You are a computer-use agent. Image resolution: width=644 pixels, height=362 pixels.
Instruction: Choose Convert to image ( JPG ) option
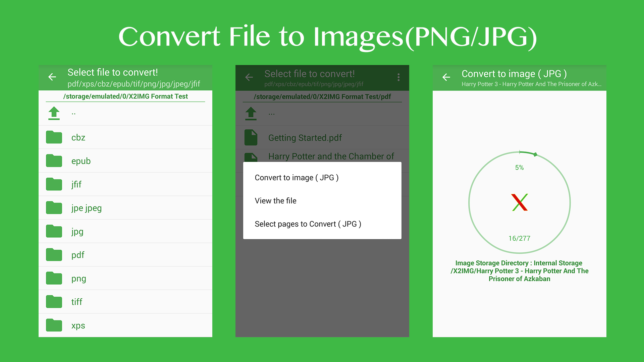click(x=297, y=178)
